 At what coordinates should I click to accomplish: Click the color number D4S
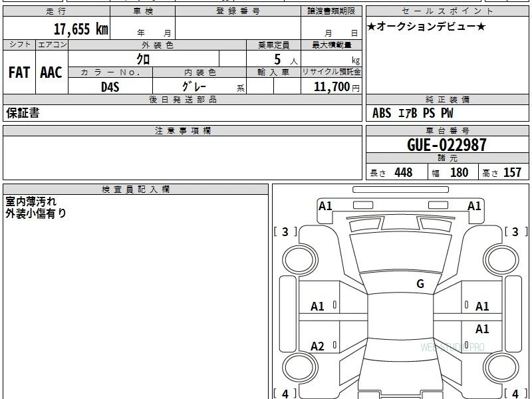coord(110,87)
